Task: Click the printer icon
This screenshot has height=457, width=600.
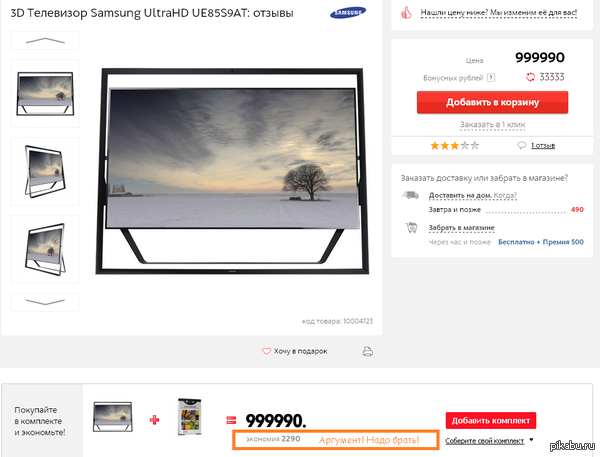Action: click(367, 351)
